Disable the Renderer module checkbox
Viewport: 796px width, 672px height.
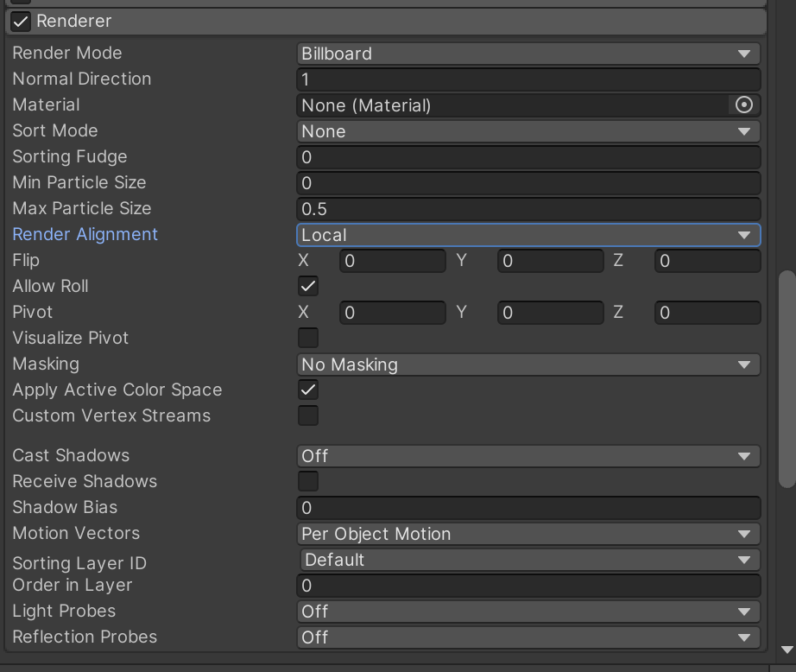click(20, 21)
